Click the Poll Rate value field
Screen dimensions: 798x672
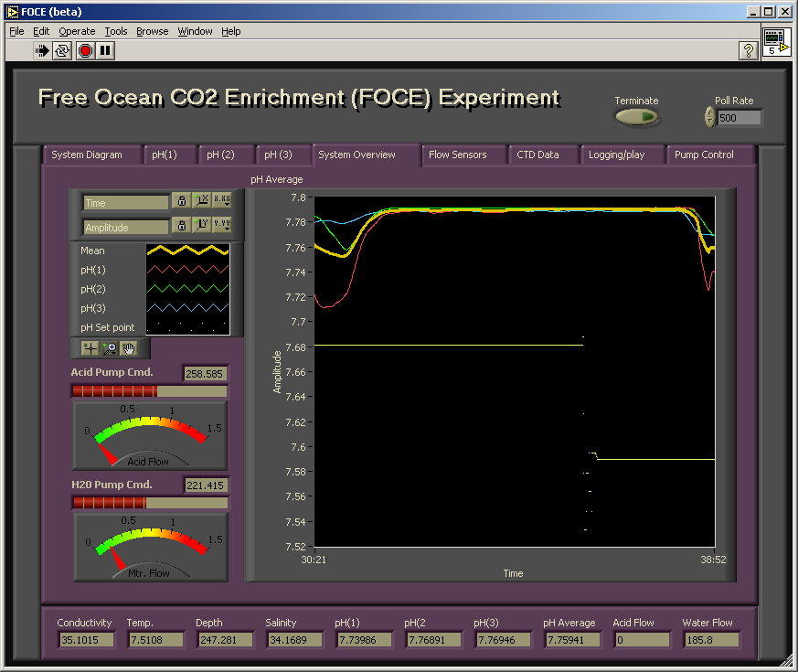(x=739, y=118)
